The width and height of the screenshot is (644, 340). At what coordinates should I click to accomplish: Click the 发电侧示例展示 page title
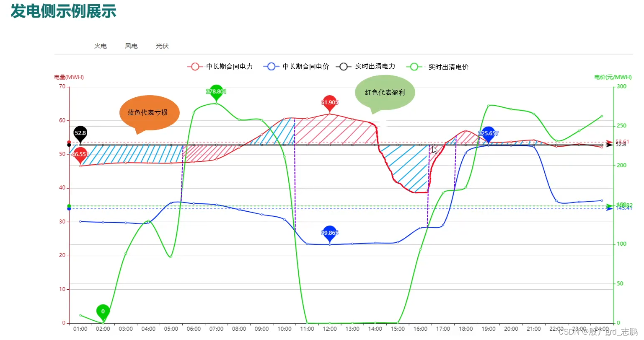(x=63, y=11)
